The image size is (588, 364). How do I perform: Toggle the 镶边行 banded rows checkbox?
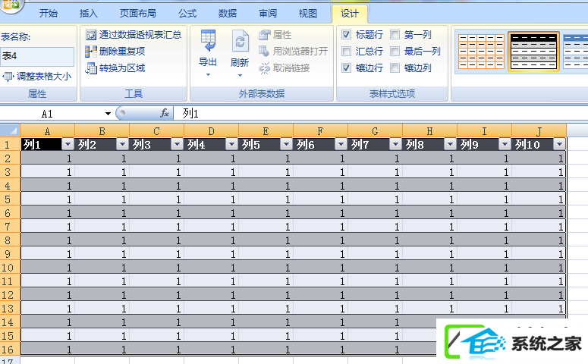click(346, 67)
